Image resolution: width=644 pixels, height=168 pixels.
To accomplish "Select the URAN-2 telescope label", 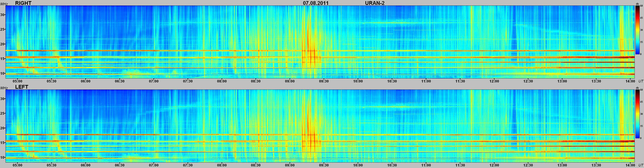I will 375,3.
